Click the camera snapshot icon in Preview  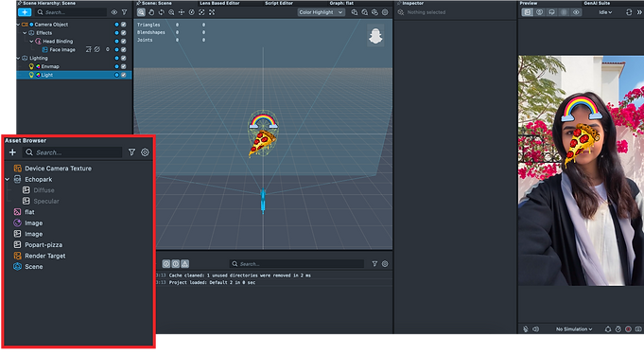click(638, 329)
